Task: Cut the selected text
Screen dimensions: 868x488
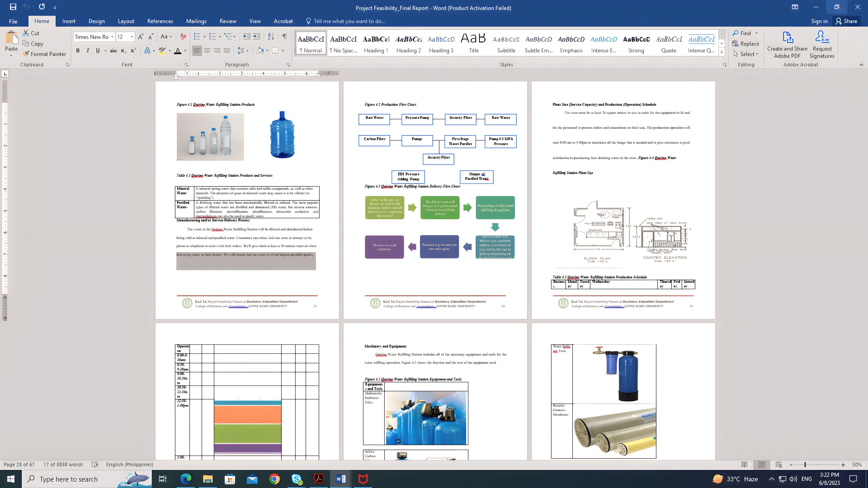Action: pos(31,33)
